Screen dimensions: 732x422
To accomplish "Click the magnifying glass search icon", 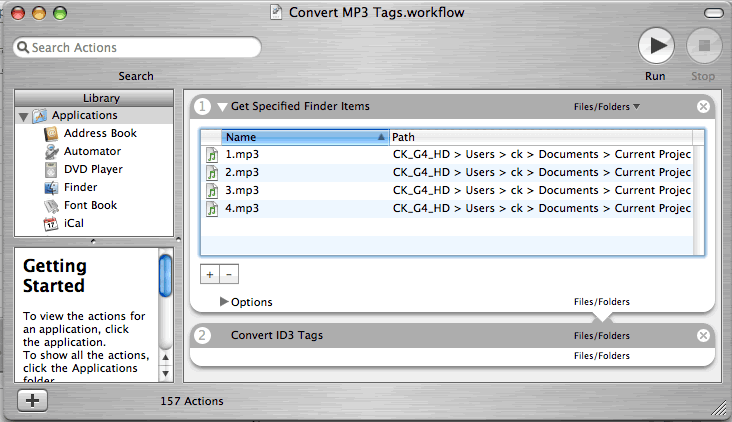I will point(23,47).
